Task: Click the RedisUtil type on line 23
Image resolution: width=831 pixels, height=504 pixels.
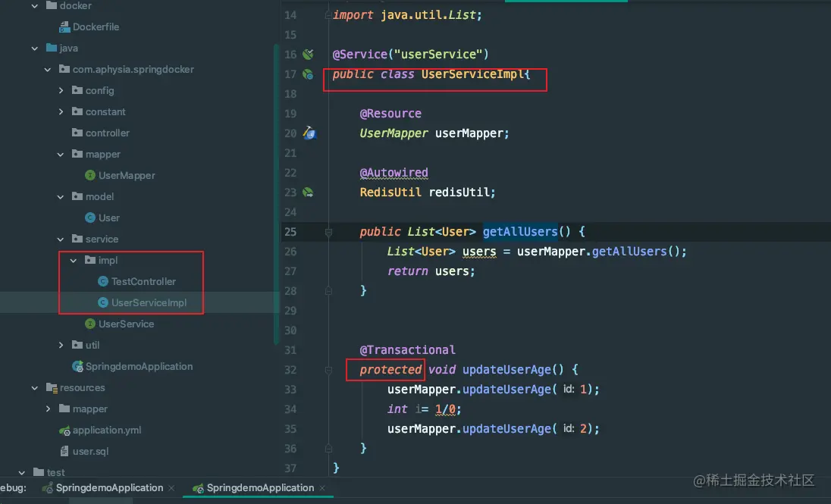Action: tap(390, 192)
